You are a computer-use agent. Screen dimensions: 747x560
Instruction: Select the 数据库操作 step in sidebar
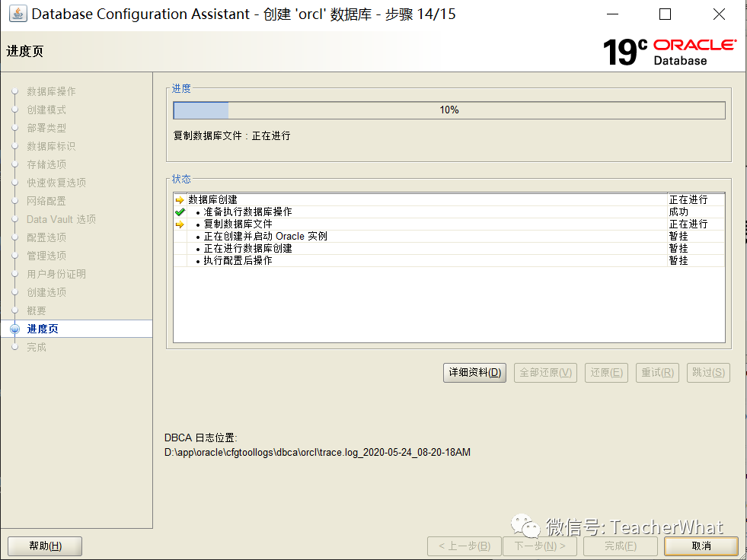[x=51, y=91]
